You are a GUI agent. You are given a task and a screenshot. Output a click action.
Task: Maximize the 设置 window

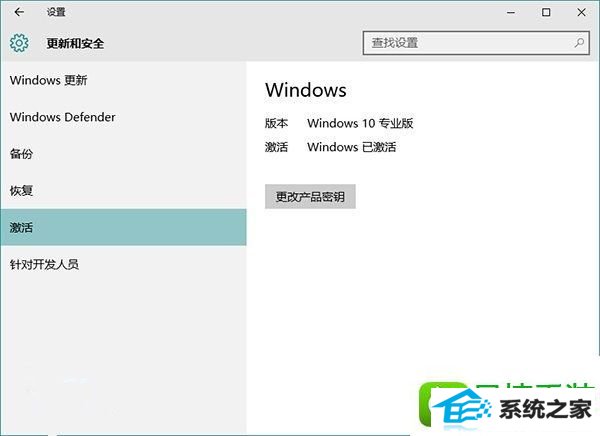click(x=546, y=13)
